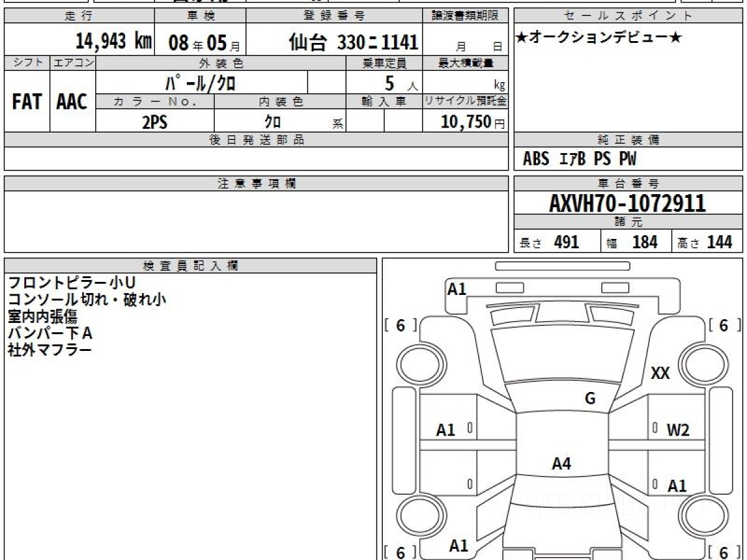This screenshot has width=747, height=560.
Task: Click the exterior color パール/クロ field
Action: pyautogui.click(x=202, y=82)
